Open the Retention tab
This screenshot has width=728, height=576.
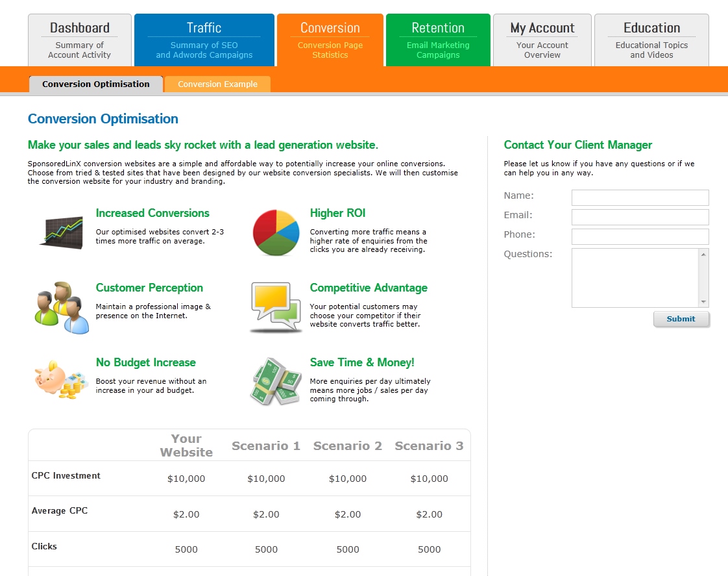pos(438,39)
